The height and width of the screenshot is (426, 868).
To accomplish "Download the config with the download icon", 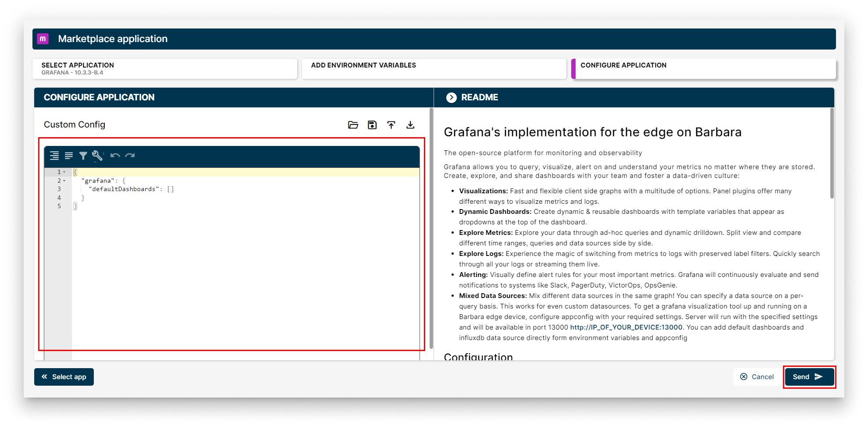I will (x=411, y=124).
